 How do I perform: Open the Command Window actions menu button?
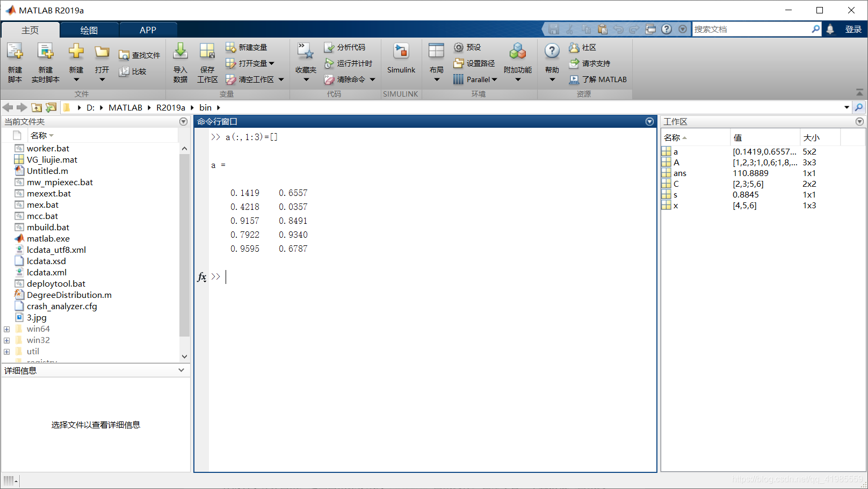pos(649,122)
